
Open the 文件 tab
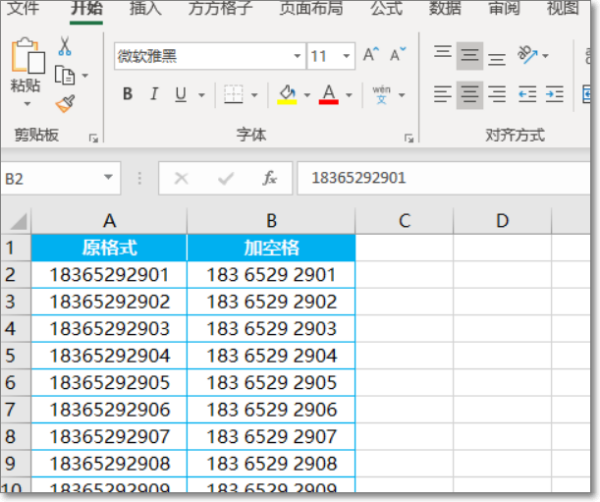click(x=23, y=8)
